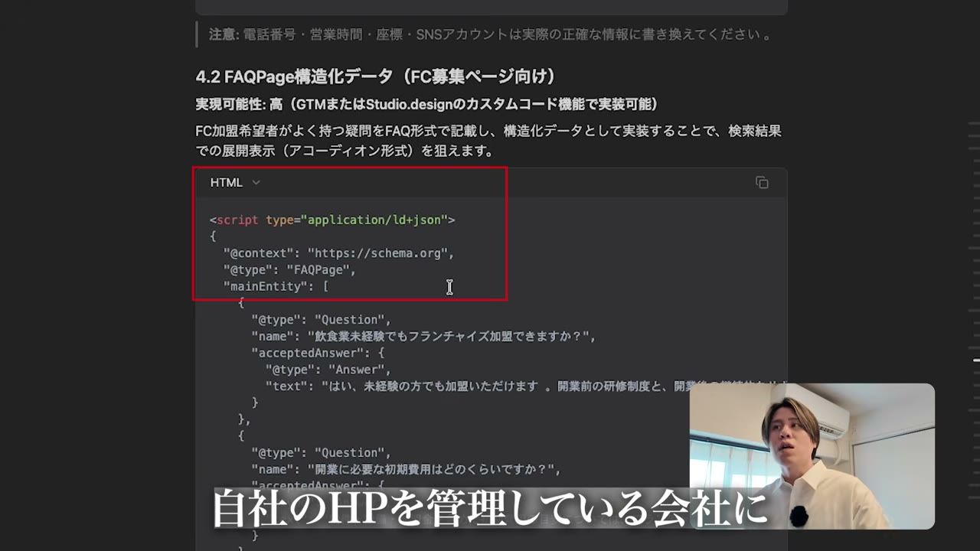Click the script type="application/ld+json" line
This screenshot has height=551, width=980.
tap(332, 220)
